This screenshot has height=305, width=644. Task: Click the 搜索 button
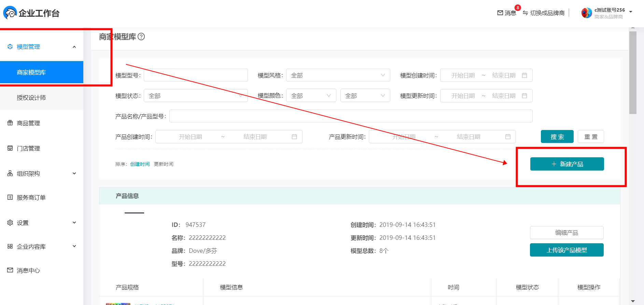click(x=557, y=137)
